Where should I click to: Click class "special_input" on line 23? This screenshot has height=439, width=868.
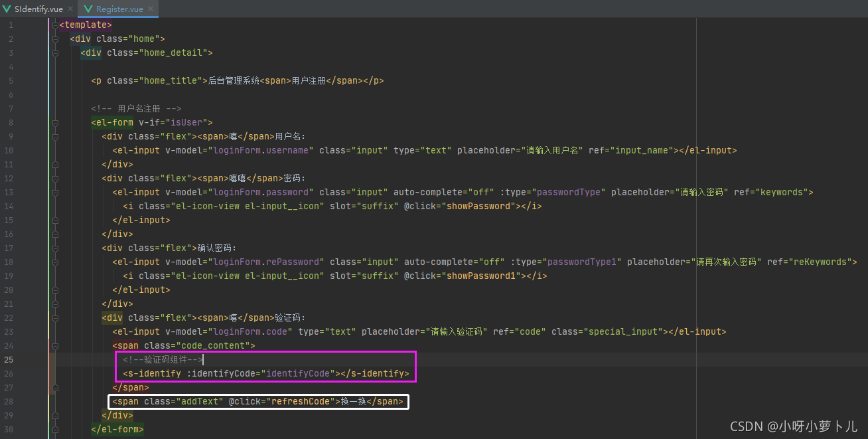tap(624, 332)
